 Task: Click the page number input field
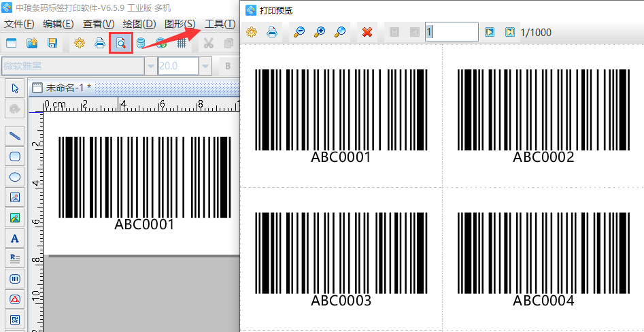(452, 32)
